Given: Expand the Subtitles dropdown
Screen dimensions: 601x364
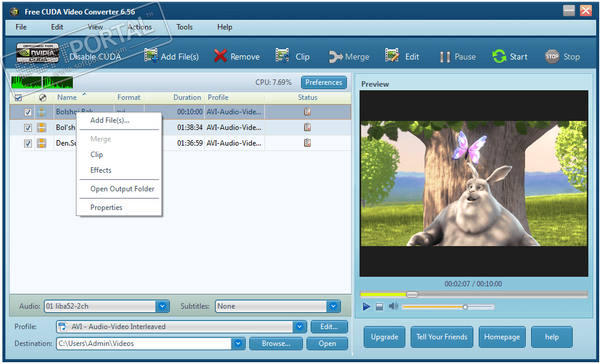Looking at the screenshot, I should coord(333,306).
